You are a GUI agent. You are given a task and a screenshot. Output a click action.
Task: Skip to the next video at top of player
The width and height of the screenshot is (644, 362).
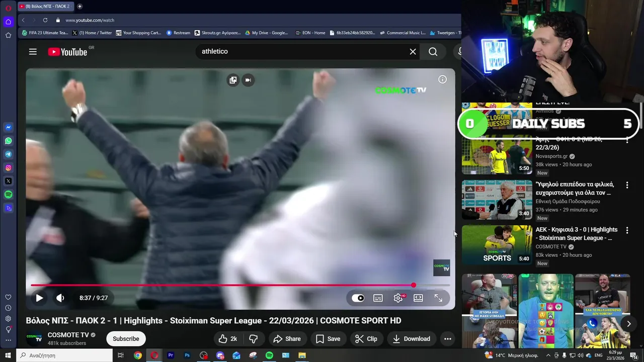pos(248,80)
